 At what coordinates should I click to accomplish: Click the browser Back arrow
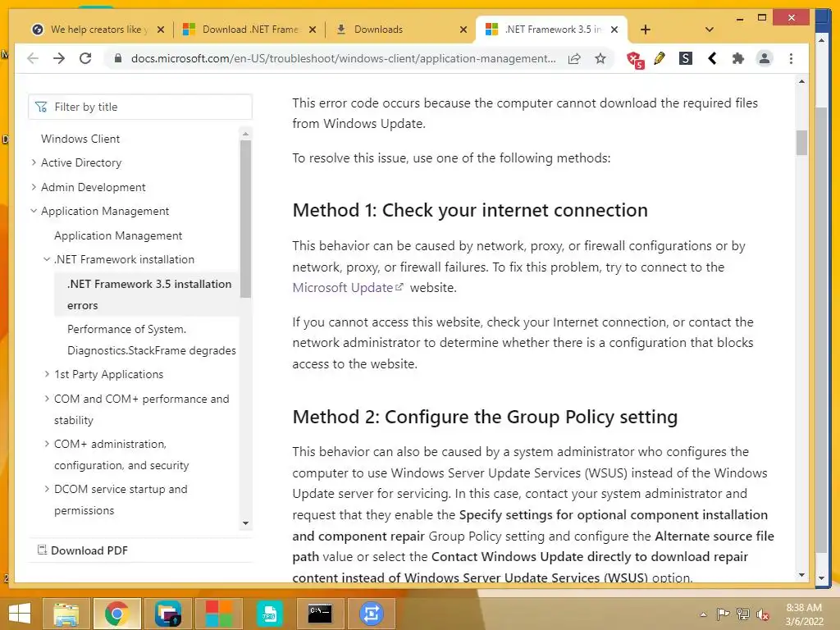[x=33, y=58]
